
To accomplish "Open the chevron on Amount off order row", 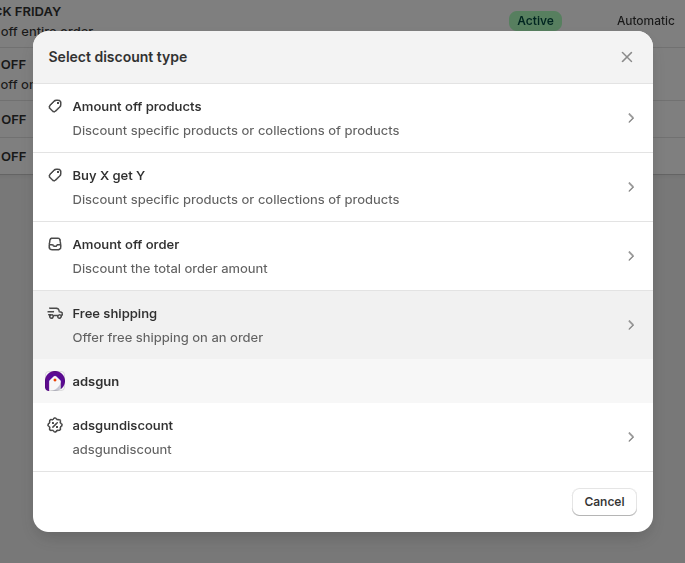I will coord(630,256).
